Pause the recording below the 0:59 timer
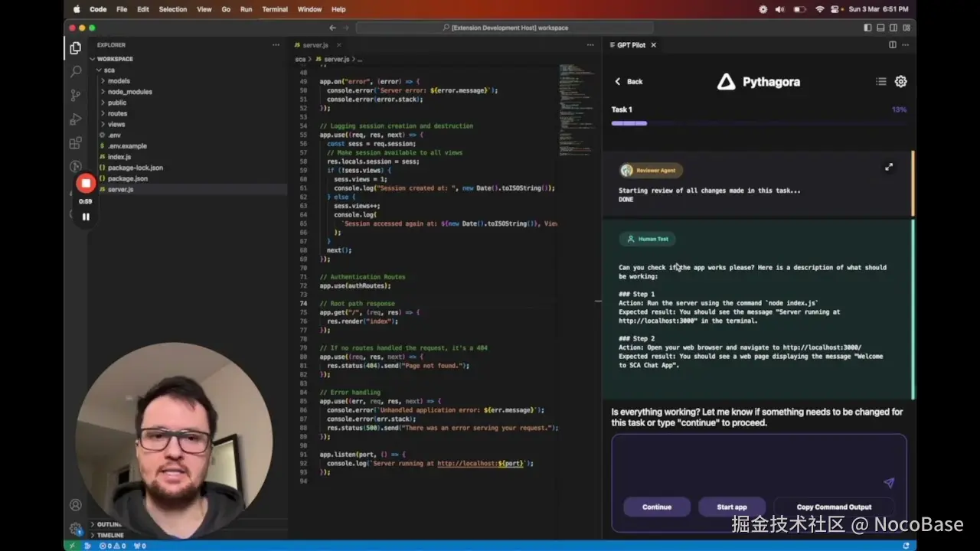 click(x=86, y=217)
